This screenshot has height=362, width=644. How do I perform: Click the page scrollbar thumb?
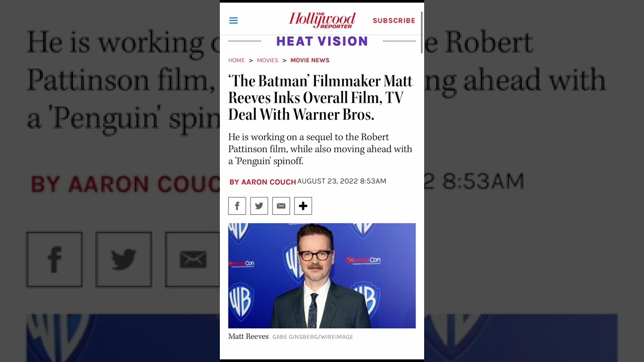[x=422, y=31]
